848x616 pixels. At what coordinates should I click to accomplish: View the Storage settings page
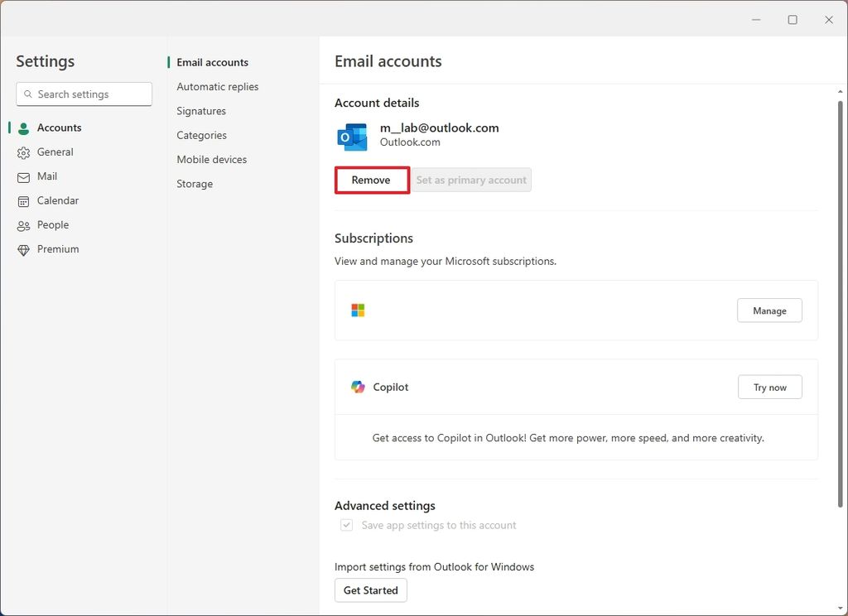coord(194,183)
